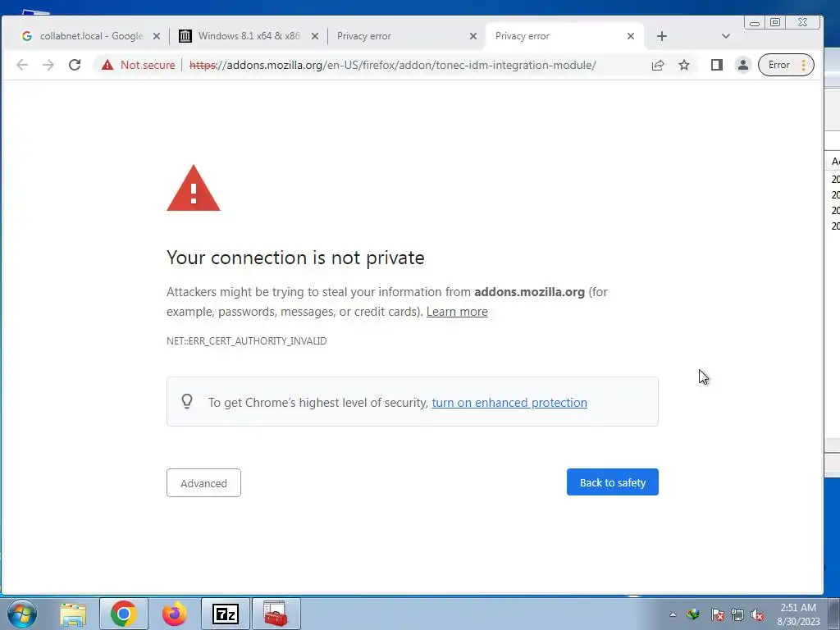This screenshot has height=630, width=840.
Task: Open the red toolbox taskbar app
Action: 276,614
